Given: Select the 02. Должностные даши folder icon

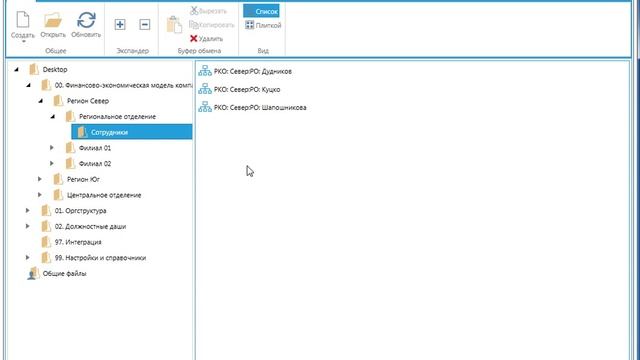Looking at the screenshot, I should pyautogui.click(x=46, y=226).
